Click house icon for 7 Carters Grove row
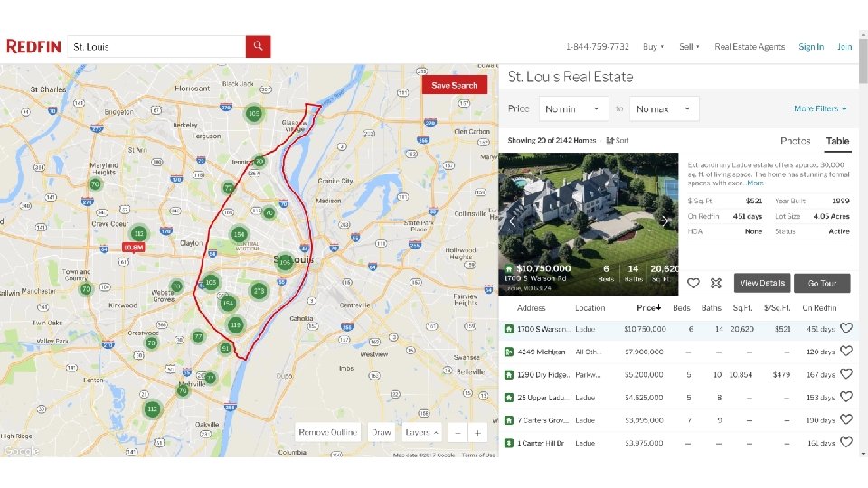The height and width of the screenshot is (488, 868). [509, 420]
